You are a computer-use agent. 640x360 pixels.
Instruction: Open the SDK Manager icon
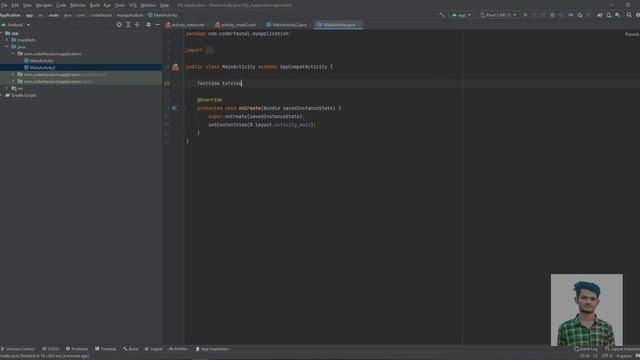pyautogui.click(x=618, y=15)
